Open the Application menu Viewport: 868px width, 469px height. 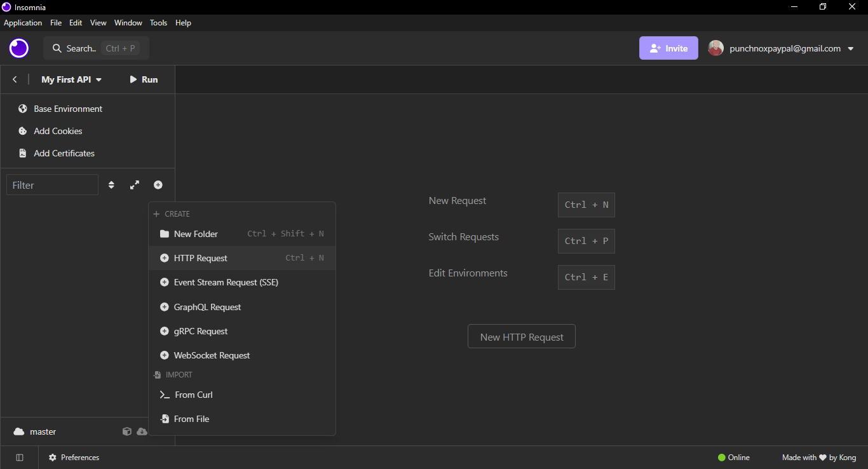tap(23, 23)
